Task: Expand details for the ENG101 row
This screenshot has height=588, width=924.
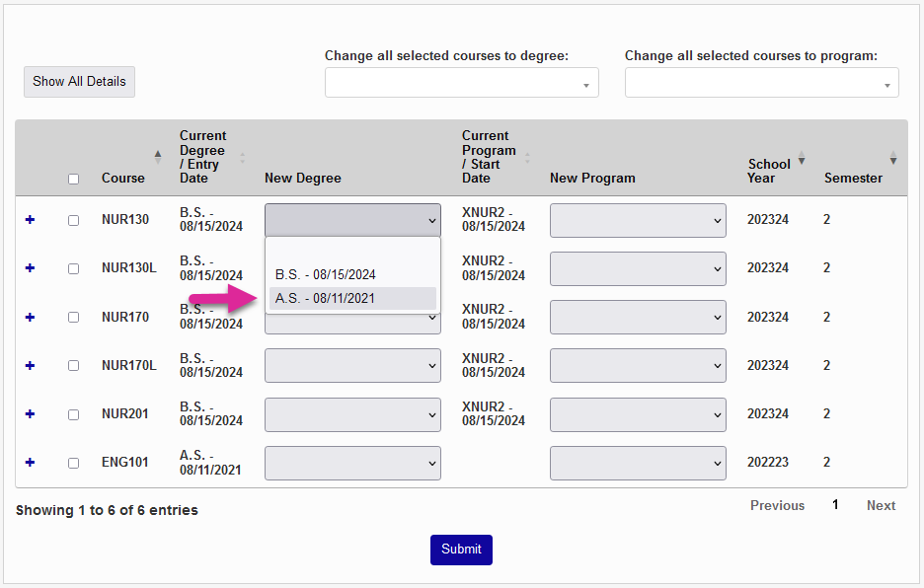Action: (x=29, y=462)
